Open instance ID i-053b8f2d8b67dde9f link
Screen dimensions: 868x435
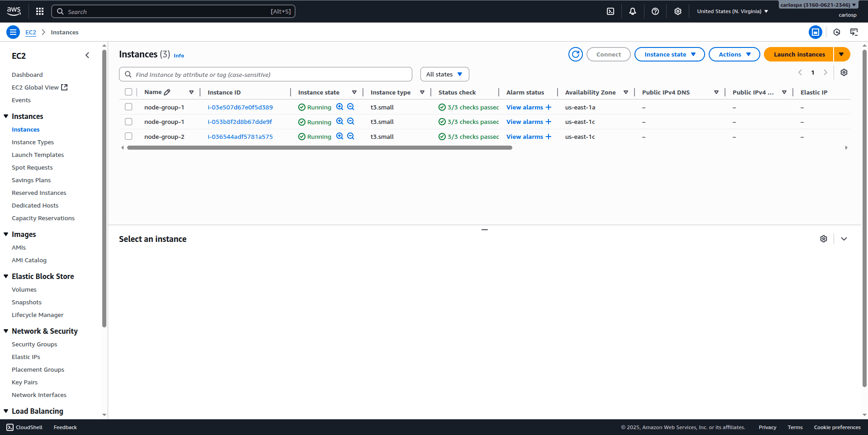pos(240,122)
